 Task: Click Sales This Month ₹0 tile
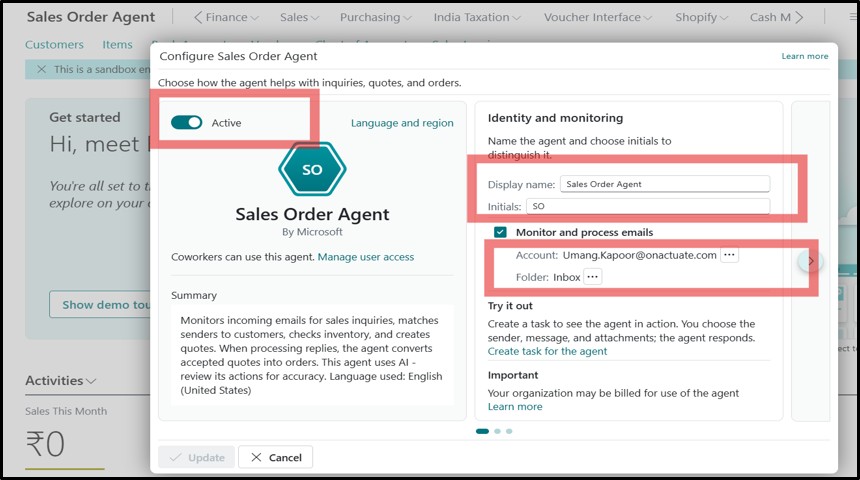[66, 436]
